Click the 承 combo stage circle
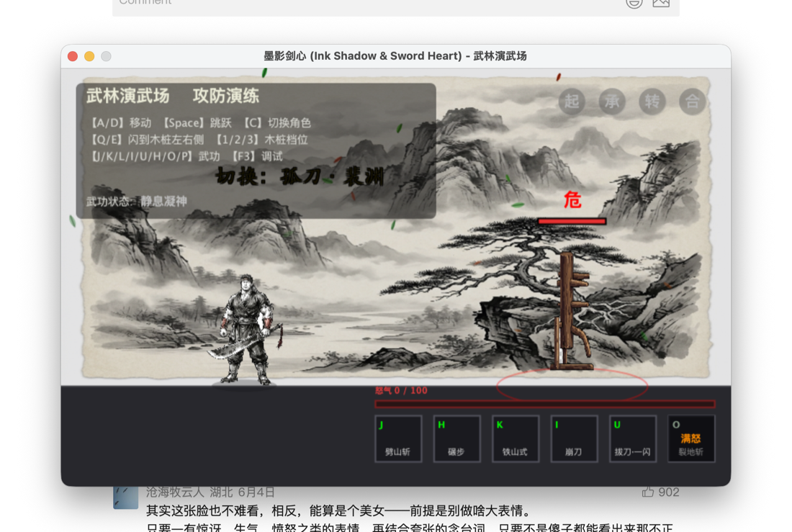Viewport: 792px width, 532px height. tap(612, 102)
